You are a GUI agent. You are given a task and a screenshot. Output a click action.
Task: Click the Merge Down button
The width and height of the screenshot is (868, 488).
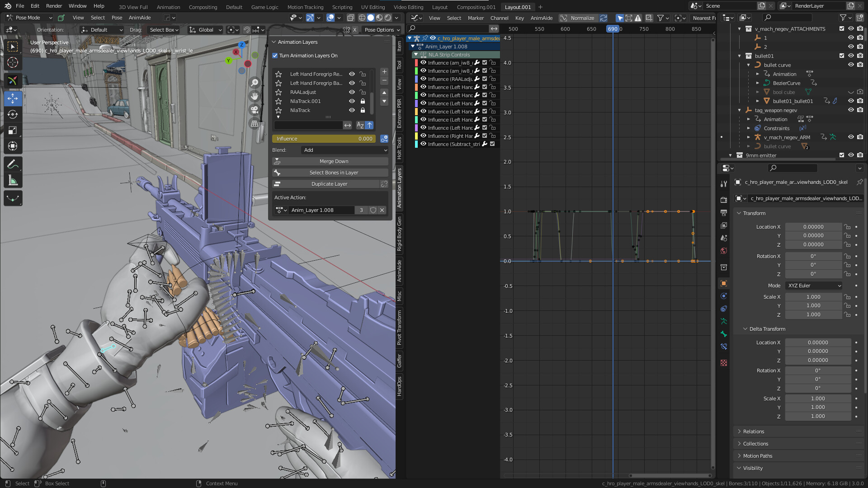[334, 161]
